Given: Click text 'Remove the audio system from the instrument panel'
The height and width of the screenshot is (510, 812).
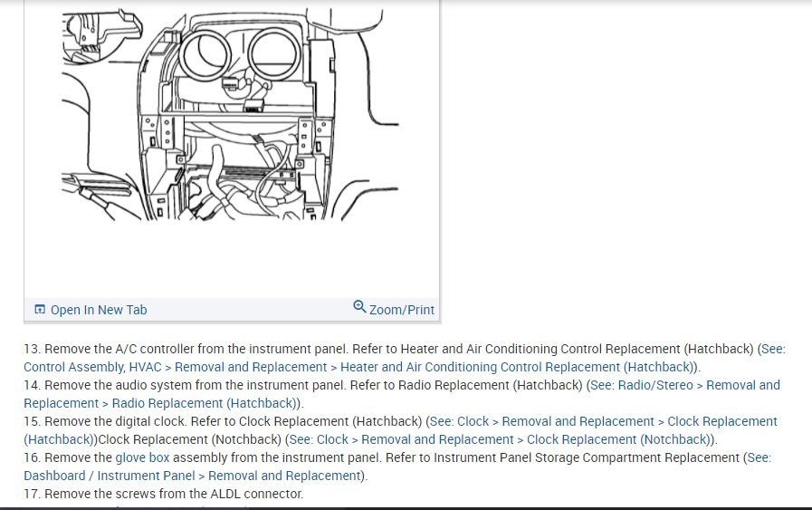Looking at the screenshot, I should pyautogui.click(x=196, y=385).
